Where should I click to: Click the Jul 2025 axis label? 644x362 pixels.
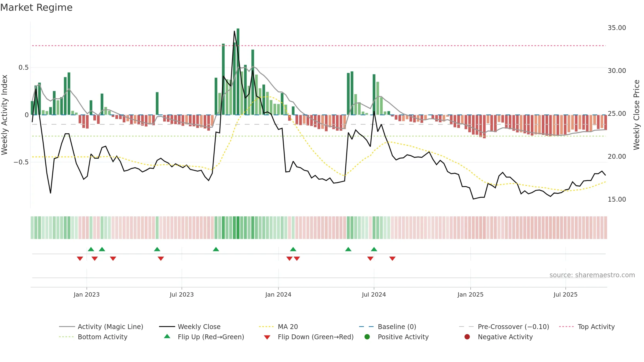pos(565,294)
